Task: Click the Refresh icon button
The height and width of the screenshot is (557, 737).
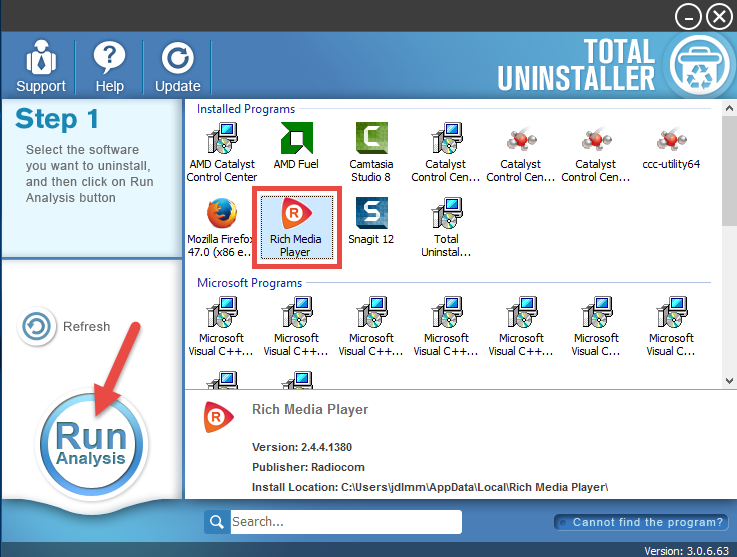Action: [36, 326]
